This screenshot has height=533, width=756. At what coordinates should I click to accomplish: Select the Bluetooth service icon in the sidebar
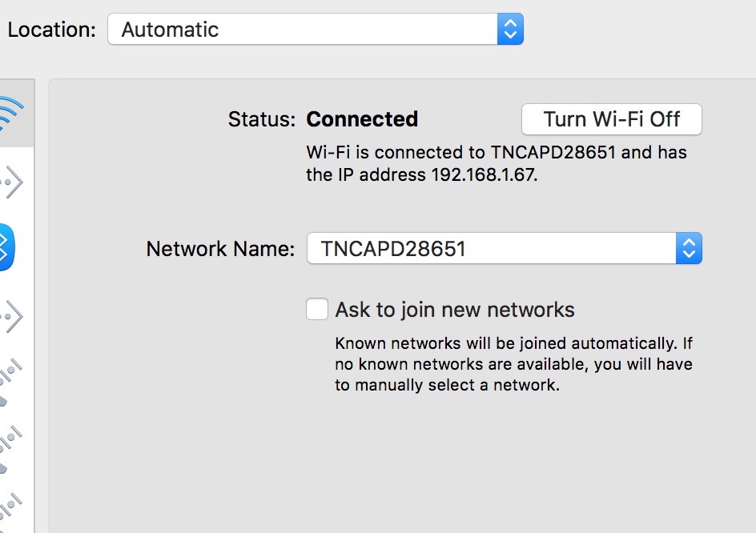pos(5,248)
